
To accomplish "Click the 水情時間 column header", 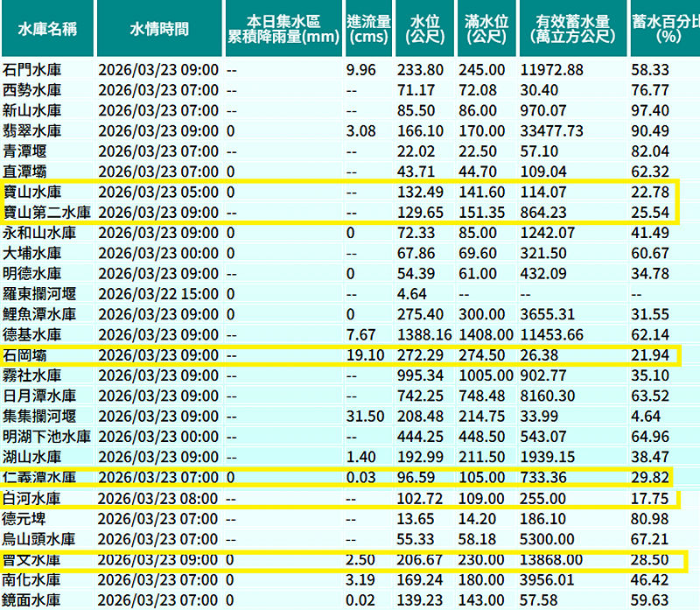I will pos(158,29).
